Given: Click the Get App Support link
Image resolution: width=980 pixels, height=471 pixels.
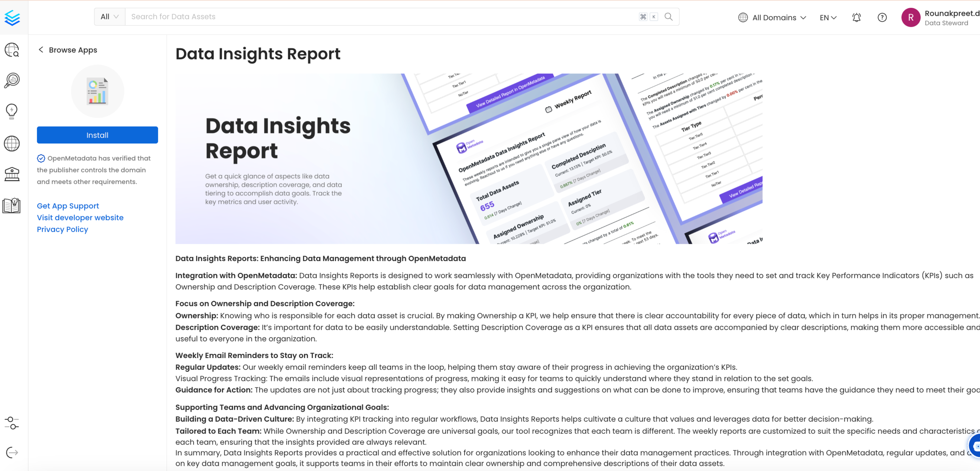Looking at the screenshot, I should 68,206.
